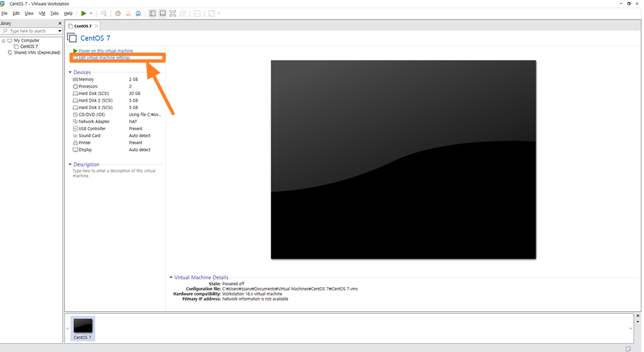This screenshot has height=352, width=644.
Task: Click the CD/DVD (IDE) device icon
Action: pyautogui.click(x=75, y=115)
